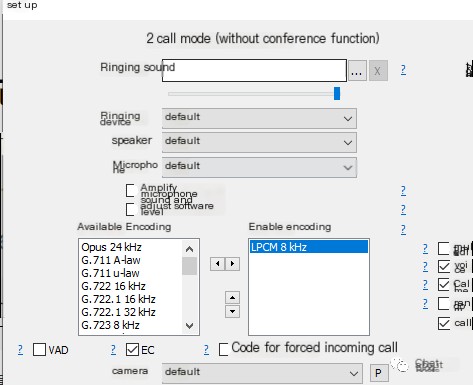Tick the adjust software level checkbox
This screenshot has width=473, height=385.
131,210
